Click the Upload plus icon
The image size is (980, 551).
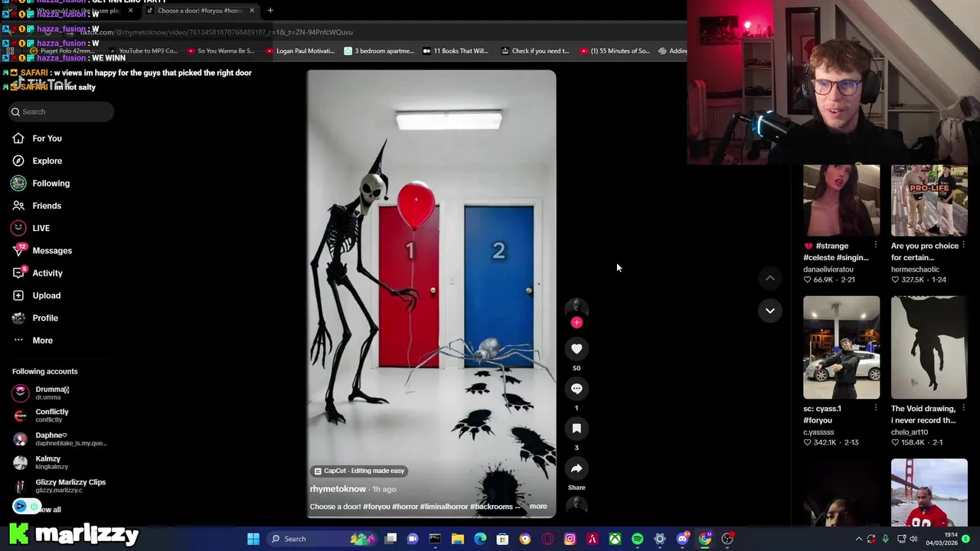[18, 295]
